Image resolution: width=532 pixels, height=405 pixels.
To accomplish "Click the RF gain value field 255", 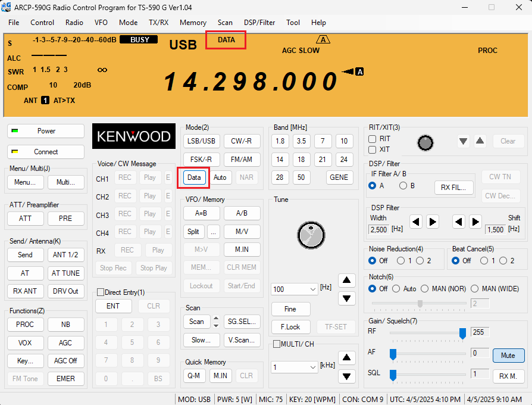I will coord(480,332).
